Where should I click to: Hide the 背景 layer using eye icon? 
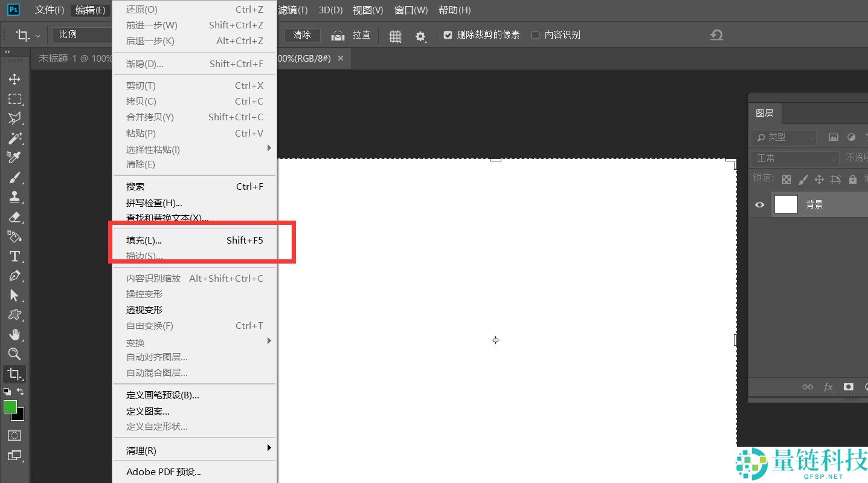pyautogui.click(x=759, y=205)
